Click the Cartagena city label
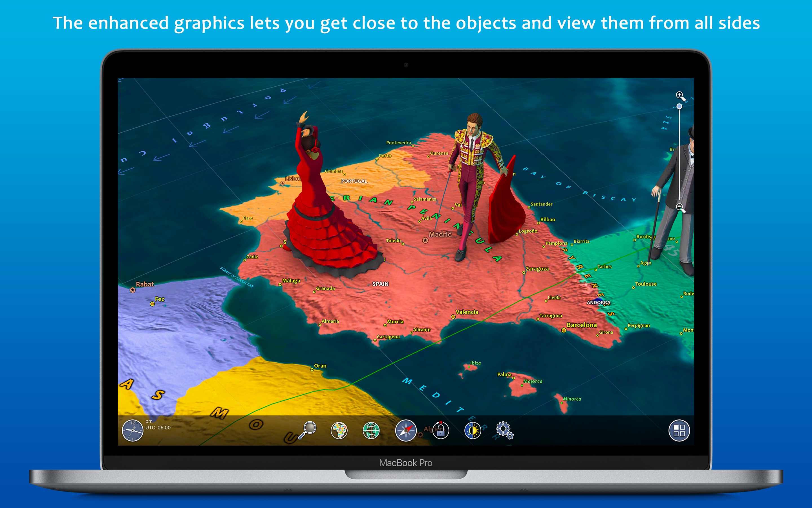The width and height of the screenshot is (812, 508). [x=388, y=337]
